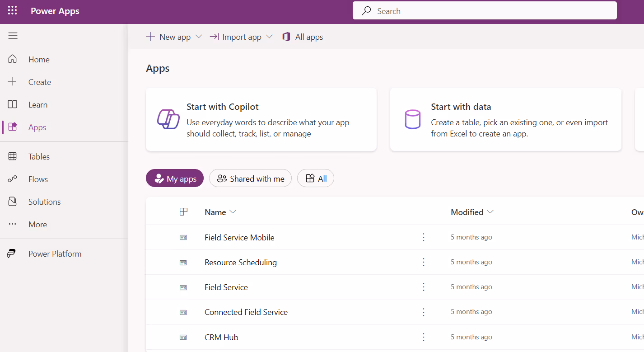The height and width of the screenshot is (352, 644).
Task: Select the My apps filter tab
Action: (x=175, y=178)
